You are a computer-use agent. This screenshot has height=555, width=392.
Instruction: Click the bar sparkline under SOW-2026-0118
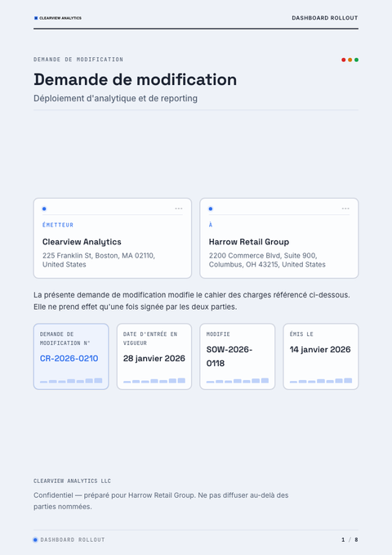point(238,381)
